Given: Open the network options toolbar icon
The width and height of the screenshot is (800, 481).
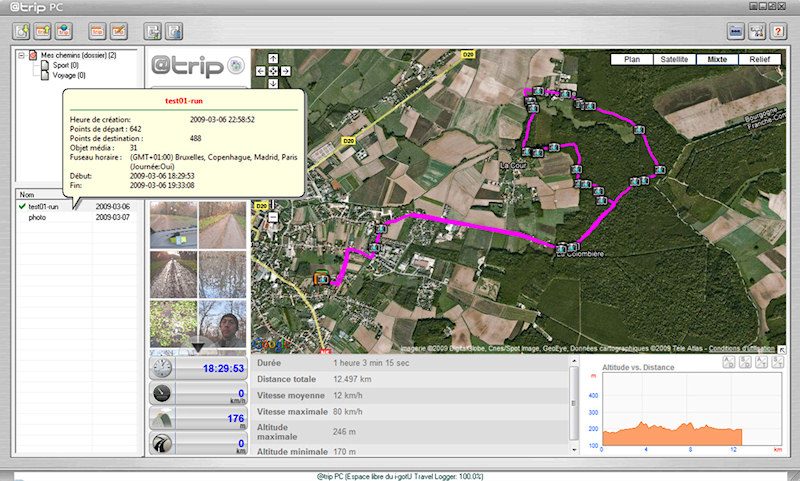Looking at the screenshot, I should (757, 31).
